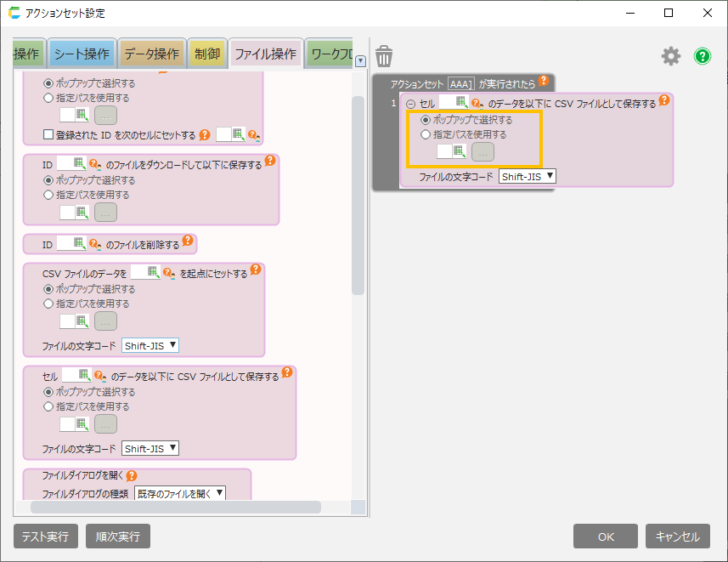The image size is (728, 562).
Task: Click the green help question mark icon
Action: click(x=703, y=56)
